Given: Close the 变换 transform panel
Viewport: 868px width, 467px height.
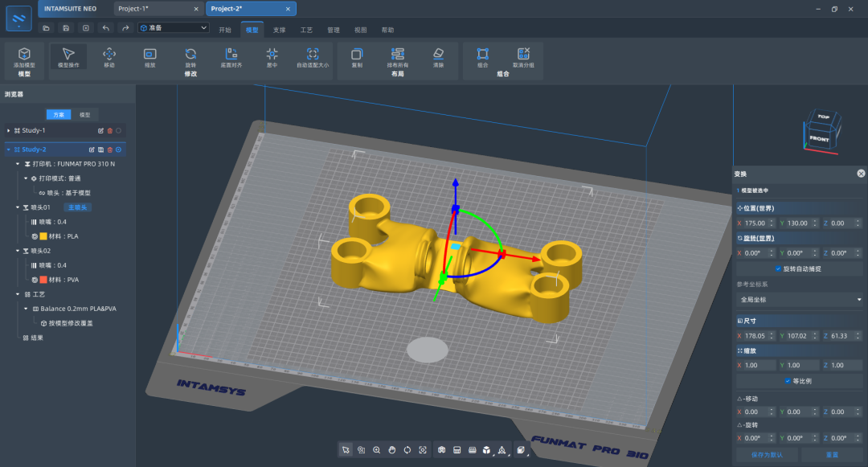Looking at the screenshot, I should tap(861, 174).
